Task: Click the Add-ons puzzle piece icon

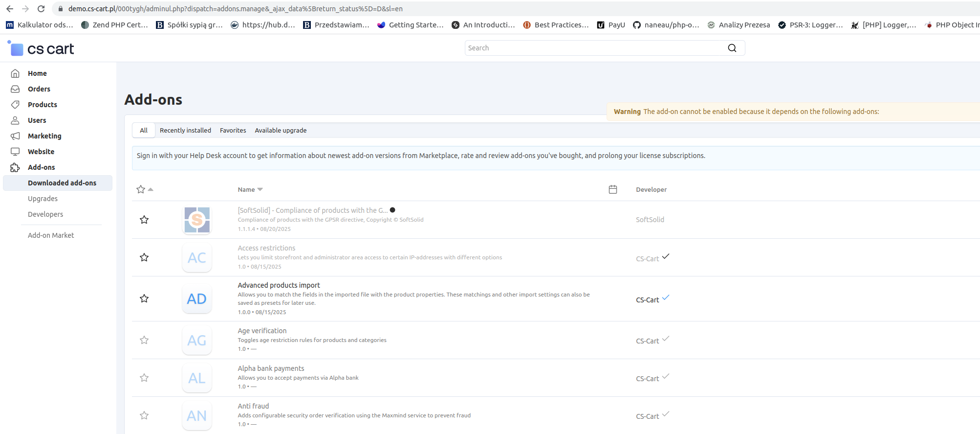Action: point(15,167)
